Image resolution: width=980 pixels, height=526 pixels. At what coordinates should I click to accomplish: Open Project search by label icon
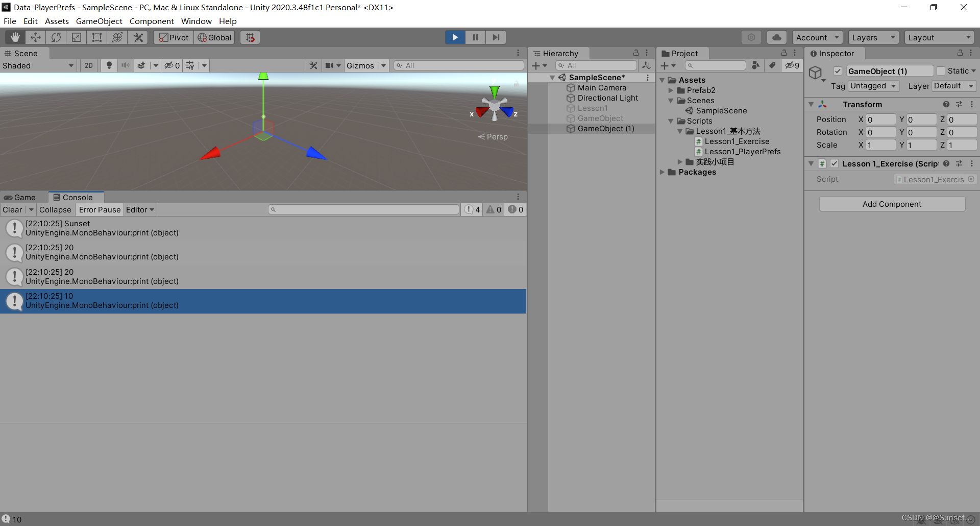point(772,65)
